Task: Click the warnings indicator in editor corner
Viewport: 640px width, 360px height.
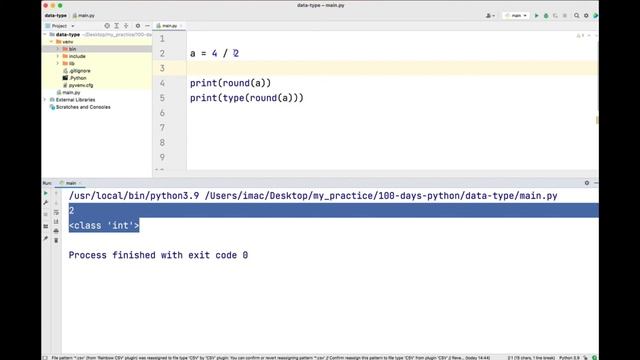Action: point(581,36)
